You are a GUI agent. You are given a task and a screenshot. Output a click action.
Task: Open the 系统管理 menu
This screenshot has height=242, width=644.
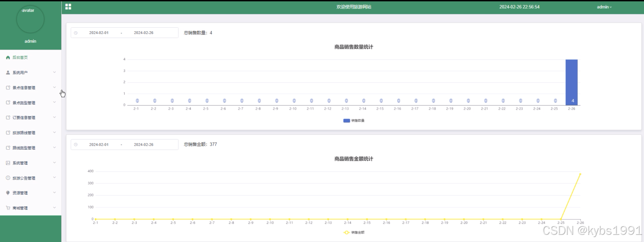coord(30,163)
